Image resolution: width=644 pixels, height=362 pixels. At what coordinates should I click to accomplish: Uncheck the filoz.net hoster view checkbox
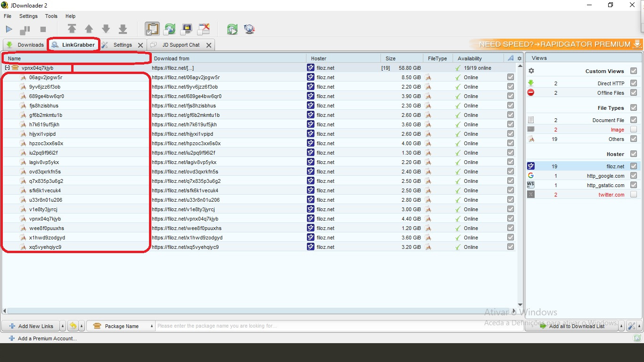634,166
